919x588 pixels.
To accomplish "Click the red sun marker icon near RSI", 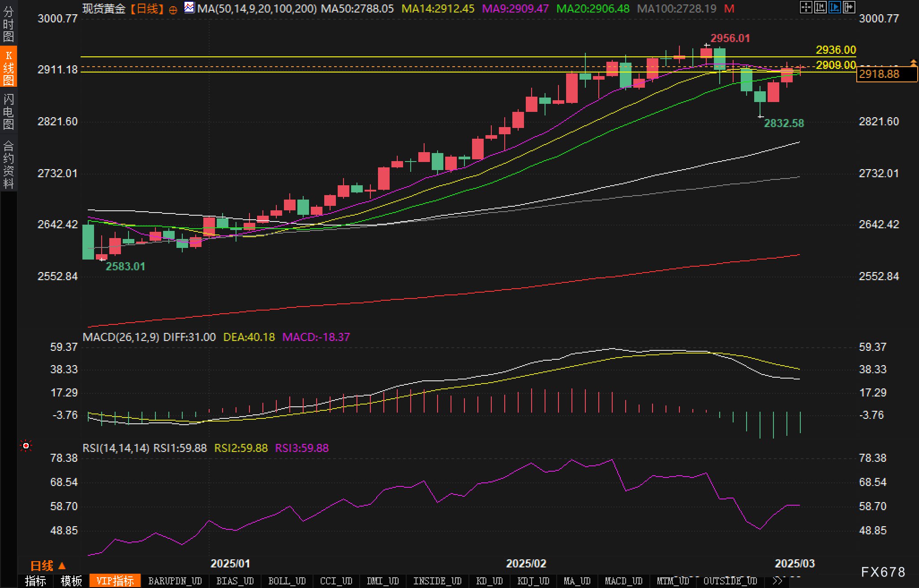I will (26, 446).
